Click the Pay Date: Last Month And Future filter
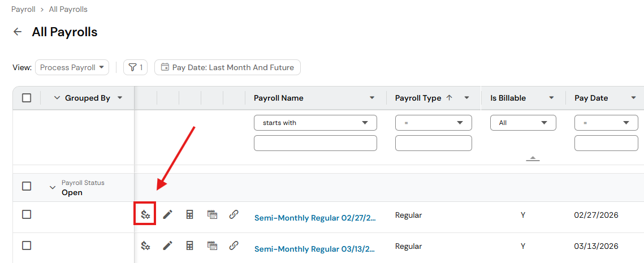This screenshot has height=263, width=644. [227, 67]
